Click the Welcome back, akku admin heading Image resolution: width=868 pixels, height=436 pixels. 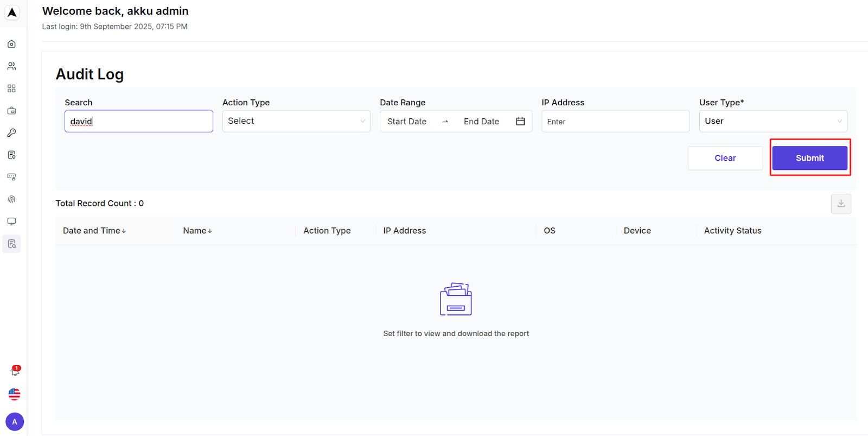[x=116, y=11]
